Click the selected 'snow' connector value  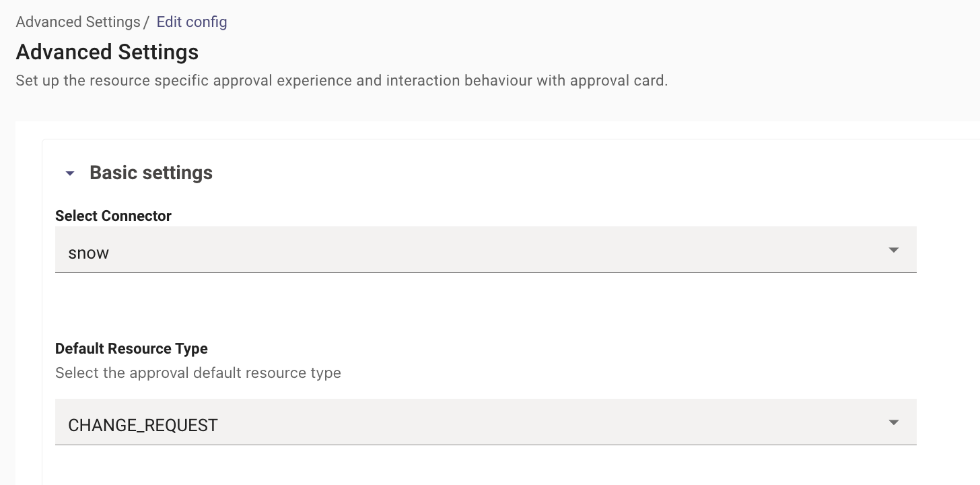coord(89,253)
